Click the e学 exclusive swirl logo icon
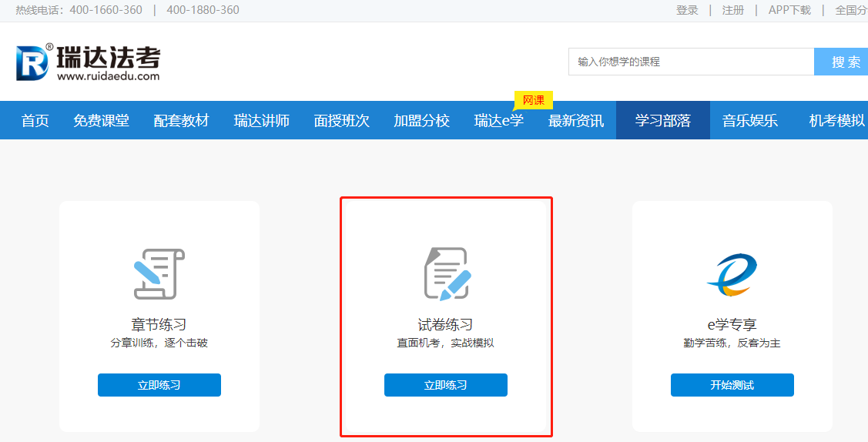Screen dimensions: 868x442 (x=732, y=275)
